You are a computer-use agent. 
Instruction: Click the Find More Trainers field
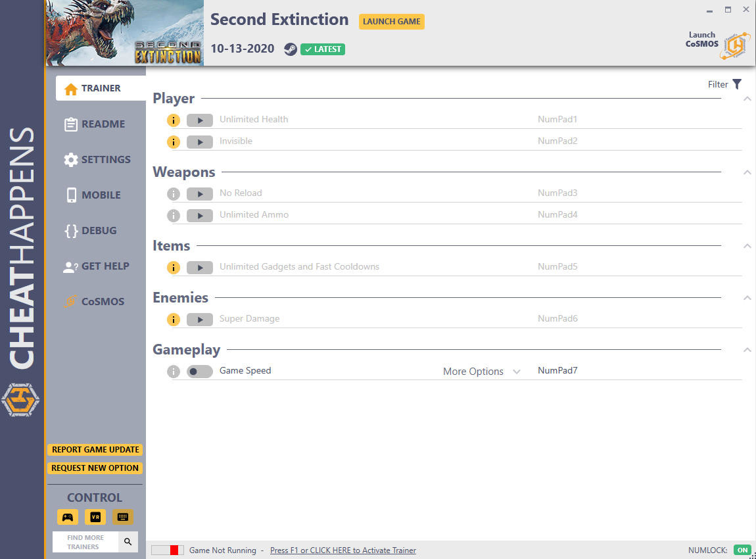85,542
